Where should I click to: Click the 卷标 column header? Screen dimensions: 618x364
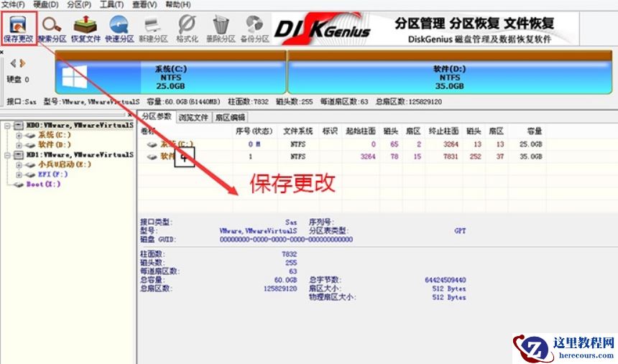click(148, 131)
